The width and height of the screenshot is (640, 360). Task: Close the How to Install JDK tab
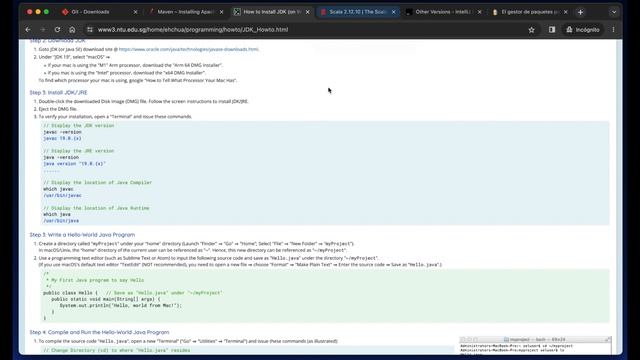(308, 12)
